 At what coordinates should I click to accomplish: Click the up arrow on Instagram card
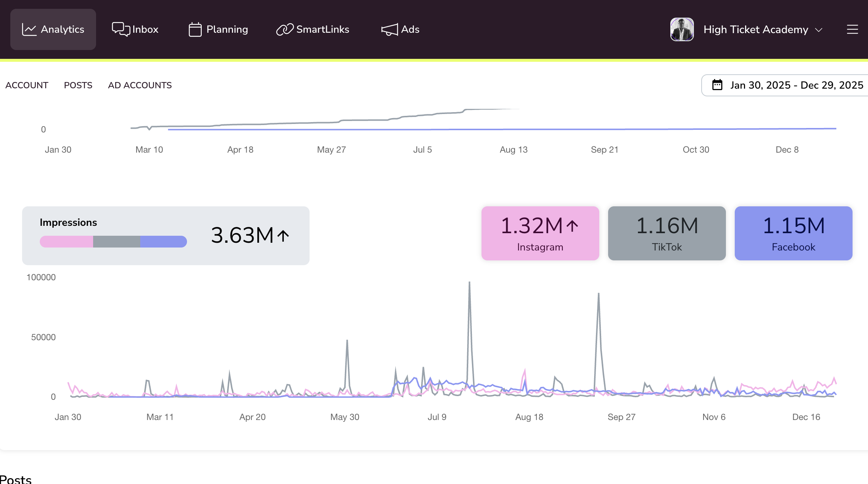(x=572, y=226)
